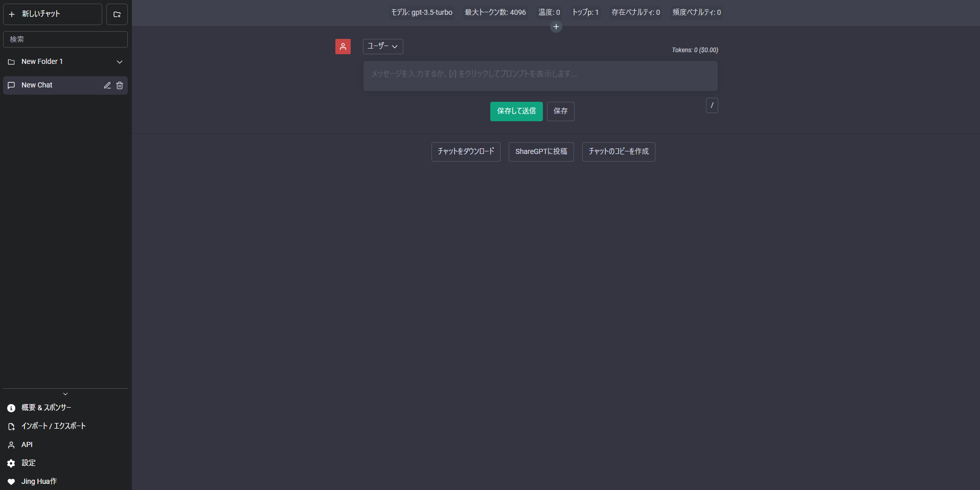The height and width of the screenshot is (490, 980).
Task: Open the ユーザー role dropdown
Action: 382,47
